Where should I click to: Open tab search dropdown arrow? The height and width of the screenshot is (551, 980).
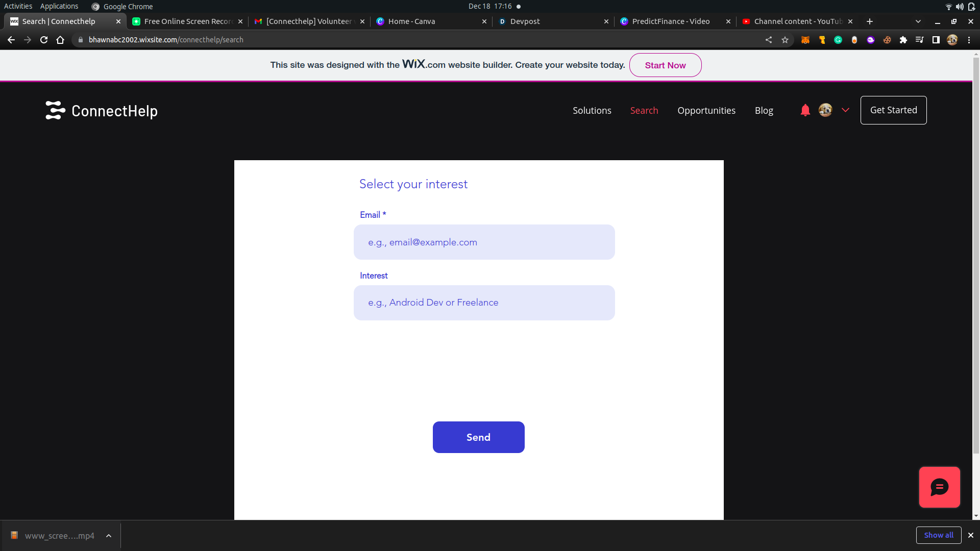pyautogui.click(x=918, y=21)
